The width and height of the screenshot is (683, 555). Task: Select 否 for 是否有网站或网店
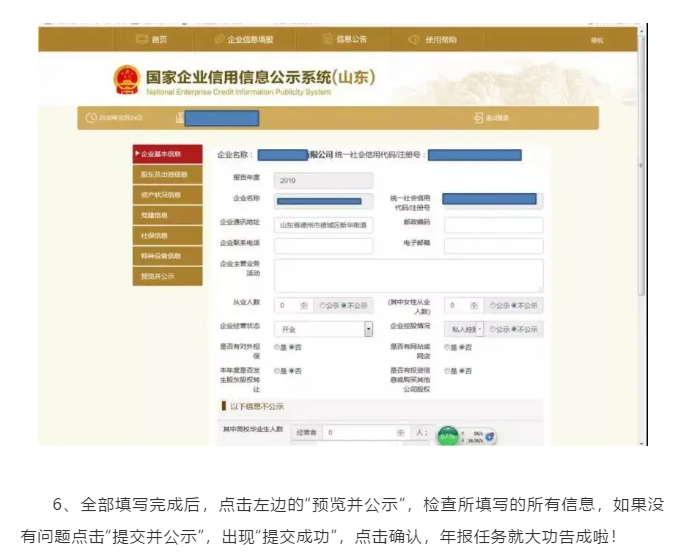pos(462,347)
